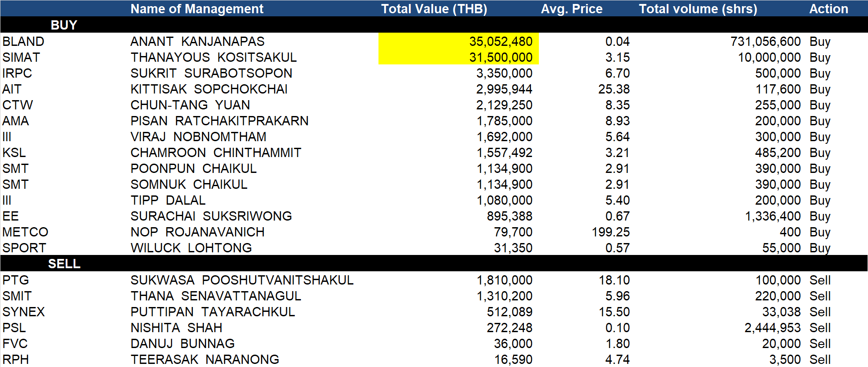Image resolution: width=868 pixels, height=367 pixels.
Task: Click the RPH ticker cell
Action: point(15,360)
